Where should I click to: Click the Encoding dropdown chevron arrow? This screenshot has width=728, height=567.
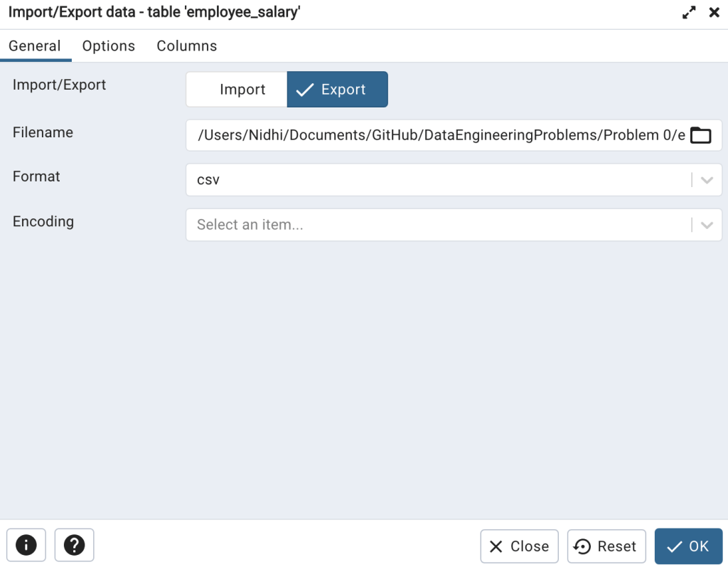click(x=707, y=225)
